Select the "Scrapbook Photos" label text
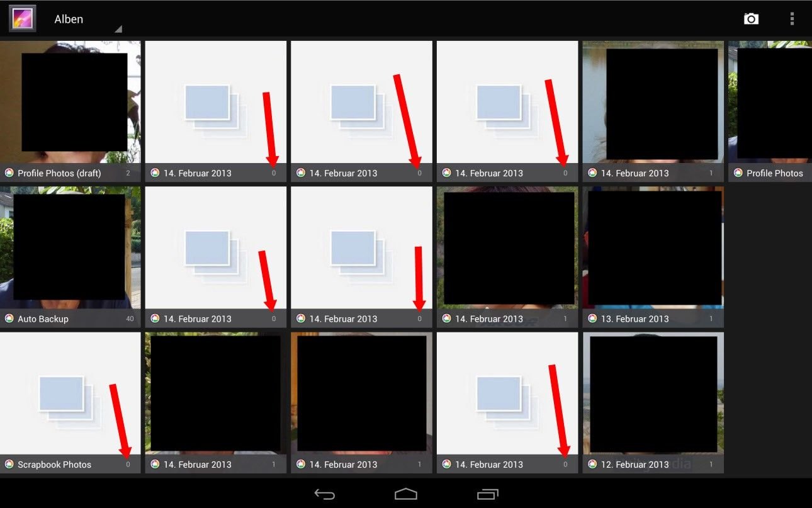812x508 pixels. [54, 465]
